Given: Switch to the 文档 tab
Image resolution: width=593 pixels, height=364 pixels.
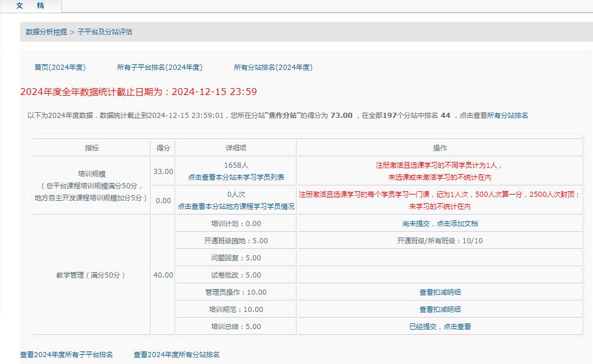Looking at the screenshot, I should point(30,6).
